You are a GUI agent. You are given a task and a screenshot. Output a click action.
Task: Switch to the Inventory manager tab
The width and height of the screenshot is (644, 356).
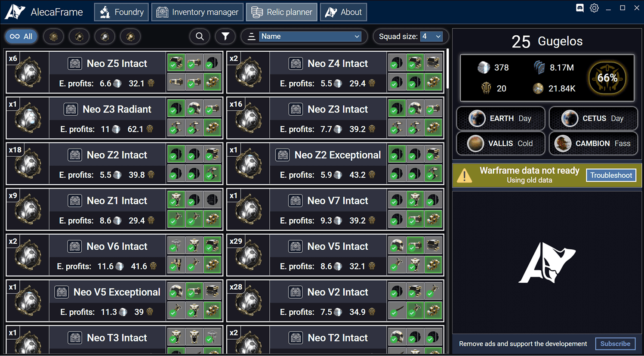(197, 12)
